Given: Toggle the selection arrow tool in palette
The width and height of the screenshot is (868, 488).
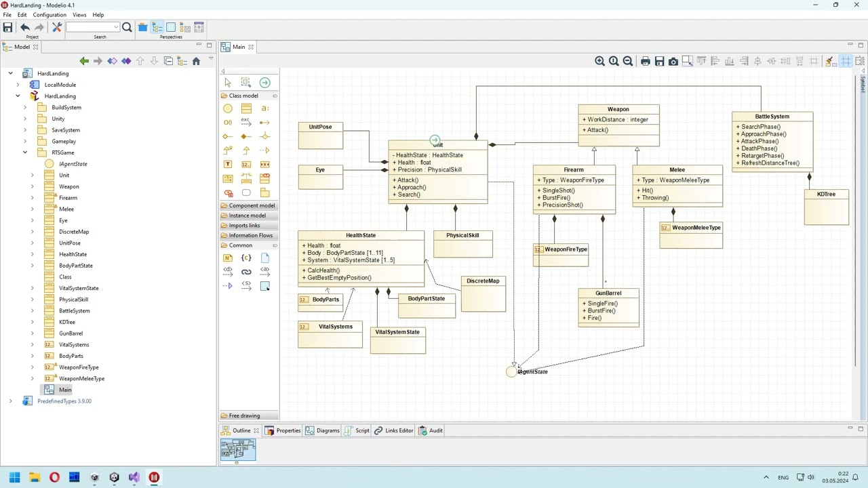Looking at the screenshot, I should click(228, 83).
